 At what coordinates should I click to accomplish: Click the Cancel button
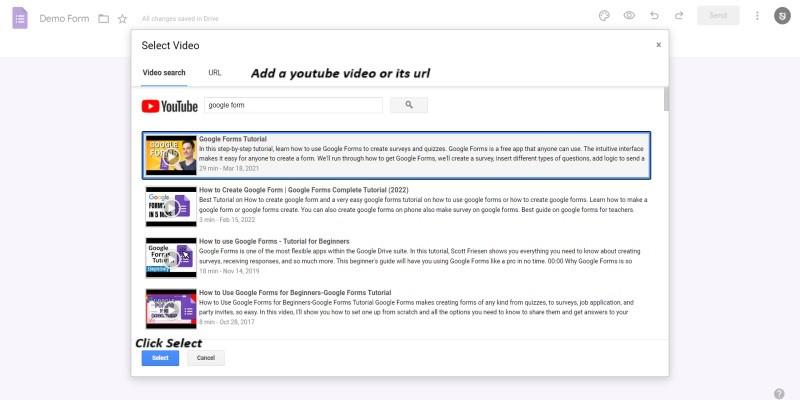(206, 358)
